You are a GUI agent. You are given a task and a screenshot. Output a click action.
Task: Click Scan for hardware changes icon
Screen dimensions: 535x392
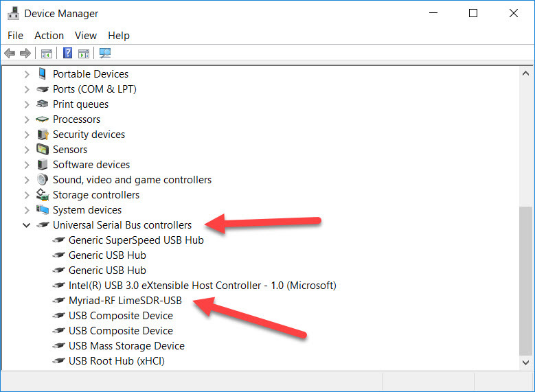pyautogui.click(x=105, y=53)
